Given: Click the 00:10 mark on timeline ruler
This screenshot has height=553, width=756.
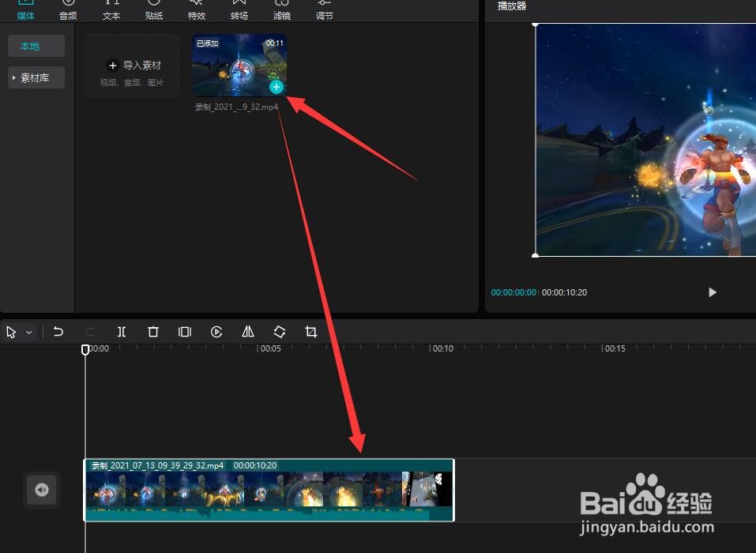Looking at the screenshot, I should click(442, 348).
